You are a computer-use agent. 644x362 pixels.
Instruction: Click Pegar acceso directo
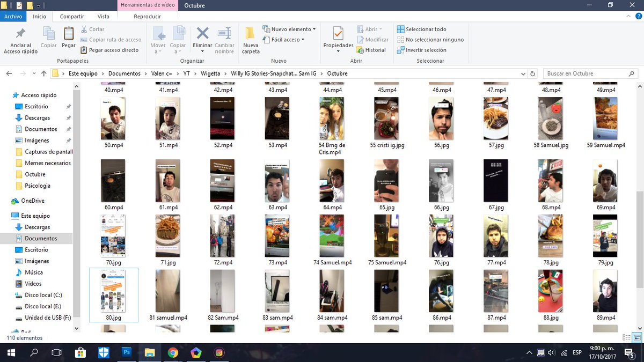pos(110,50)
